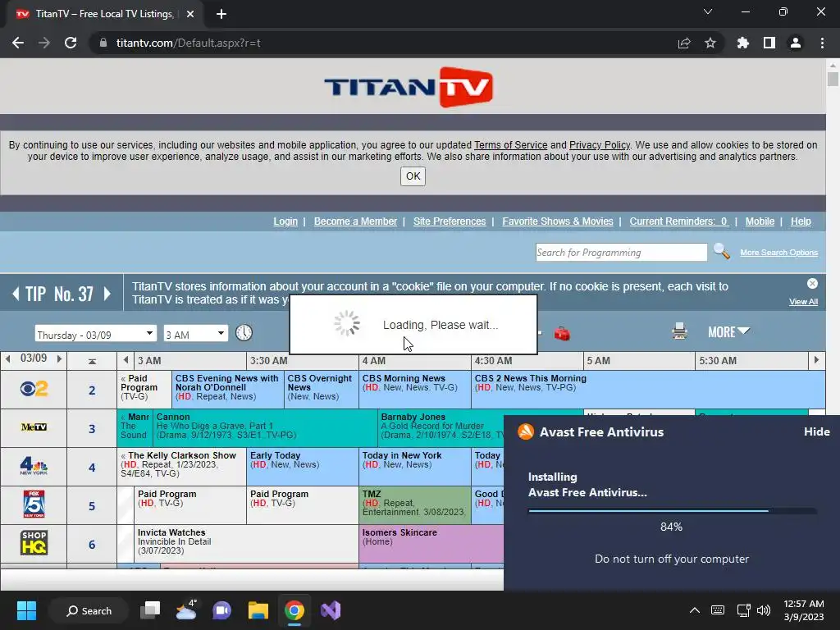840x630 pixels.
Task: Click the printer icon
Action: 679,331
